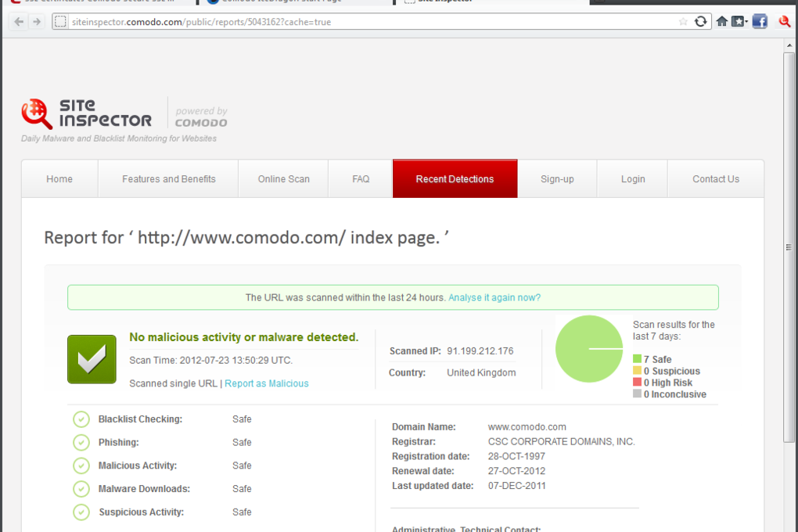Click the '7 Safe' legend label
The height and width of the screenshot is (532, 798).
point(657,359)
